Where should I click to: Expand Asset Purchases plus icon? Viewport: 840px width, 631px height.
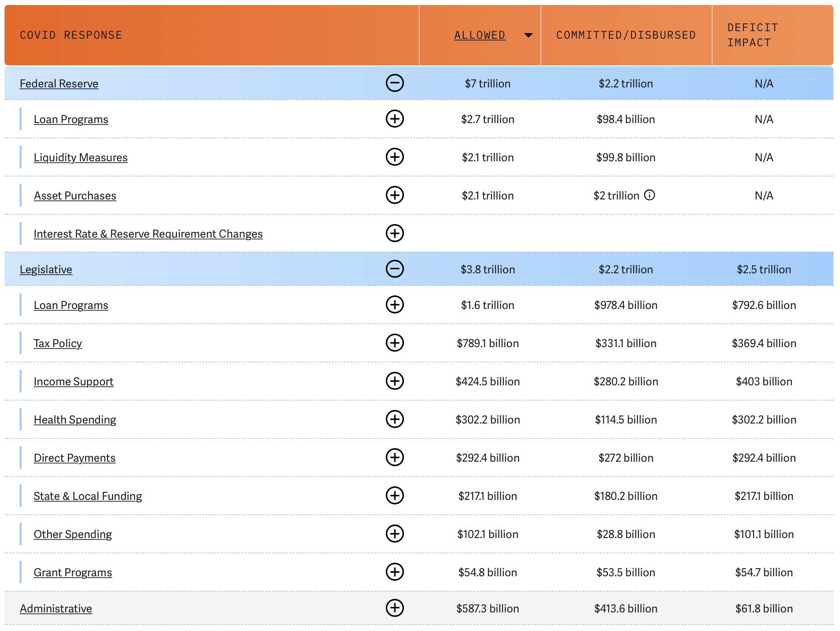tap(394, 195)
